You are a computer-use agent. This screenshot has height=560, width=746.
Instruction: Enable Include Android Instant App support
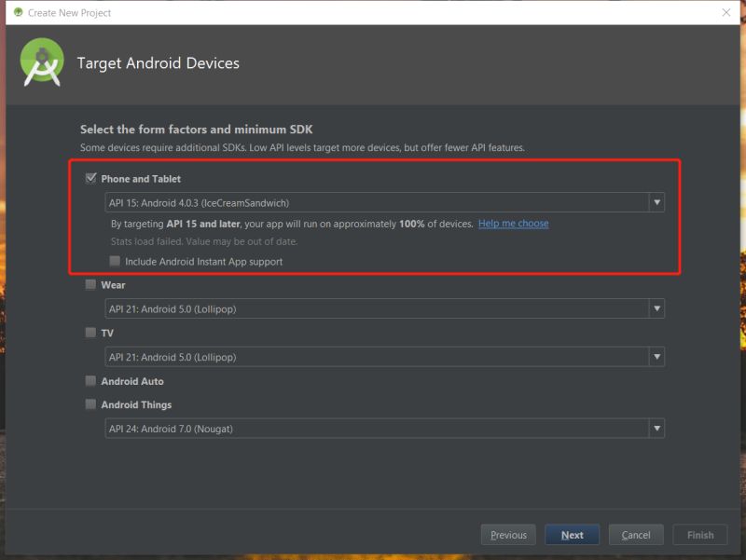click(114, 262)
